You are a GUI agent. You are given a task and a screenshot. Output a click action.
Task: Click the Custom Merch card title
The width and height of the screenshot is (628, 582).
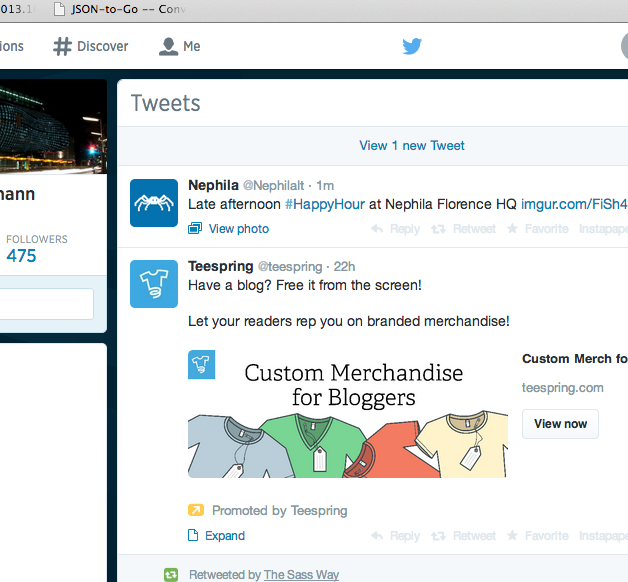[575, 359]
